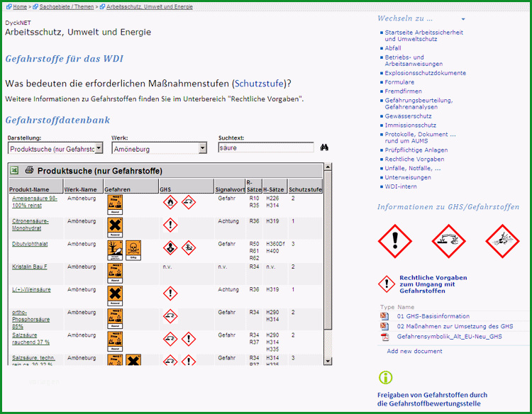Start search with the binoculars icon
The image size is (532, 414).
(x=324, y=147)
